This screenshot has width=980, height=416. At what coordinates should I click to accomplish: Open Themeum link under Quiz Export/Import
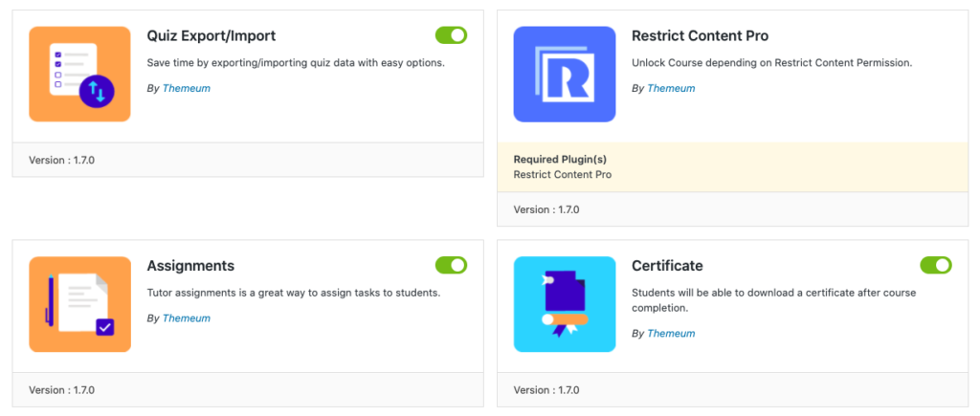click(x=187, y=88)
